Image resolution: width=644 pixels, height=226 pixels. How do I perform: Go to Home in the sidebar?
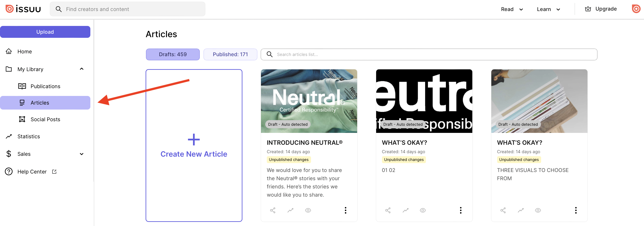pos(25,52)
